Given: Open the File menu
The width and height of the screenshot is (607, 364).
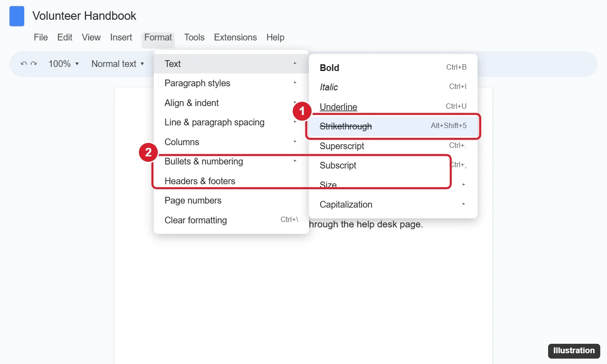Looking at the screenshot, I should [41, 37].
